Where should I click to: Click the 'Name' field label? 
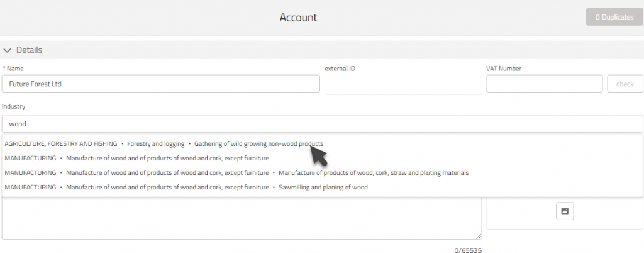tap(16, 69)
